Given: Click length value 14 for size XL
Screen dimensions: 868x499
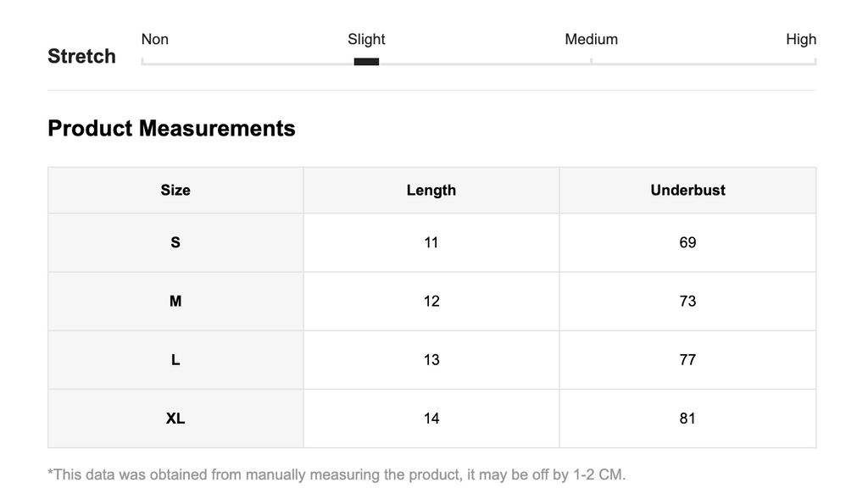Looking at the screenshot, I should [x=431, y=419].
